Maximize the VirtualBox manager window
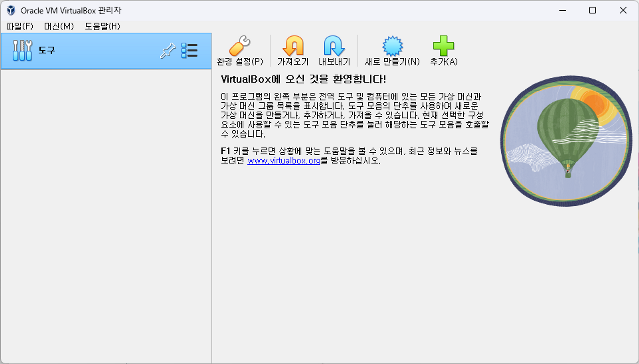Screen dimensions: 639x364 pyautogui.click(x=592, y=10)
